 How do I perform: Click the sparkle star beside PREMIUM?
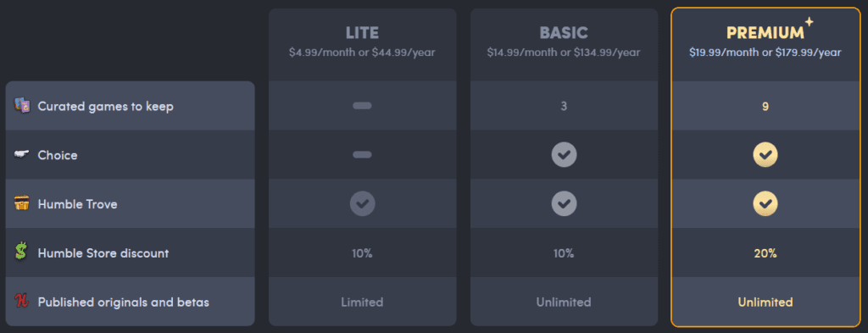[x=810, y=22]
